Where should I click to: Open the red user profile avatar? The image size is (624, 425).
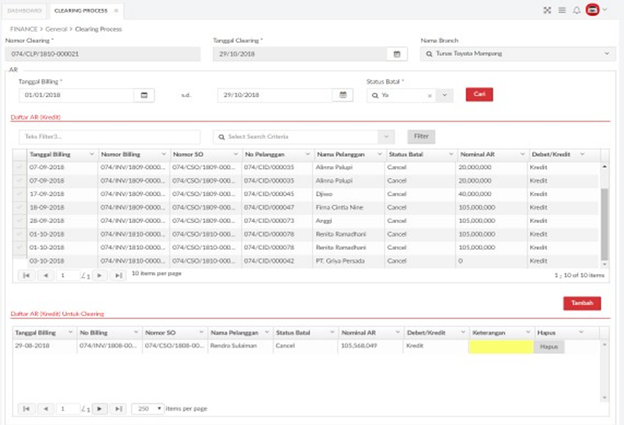593,10
